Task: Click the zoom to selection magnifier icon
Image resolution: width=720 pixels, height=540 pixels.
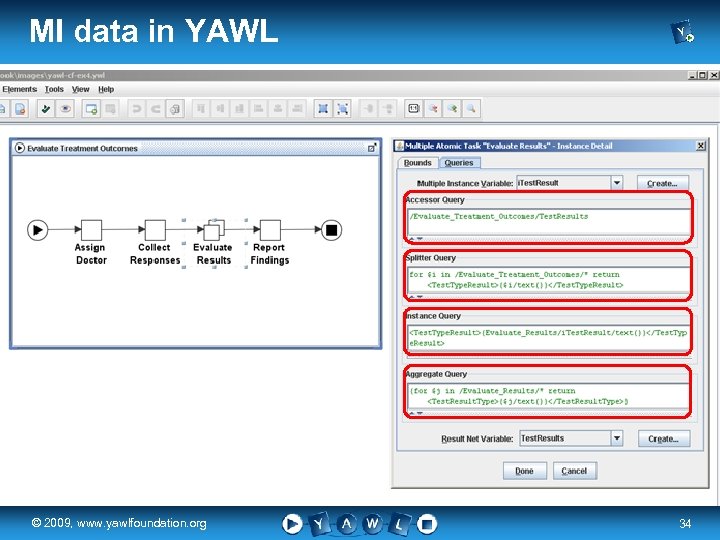Action: pos(471,109)
